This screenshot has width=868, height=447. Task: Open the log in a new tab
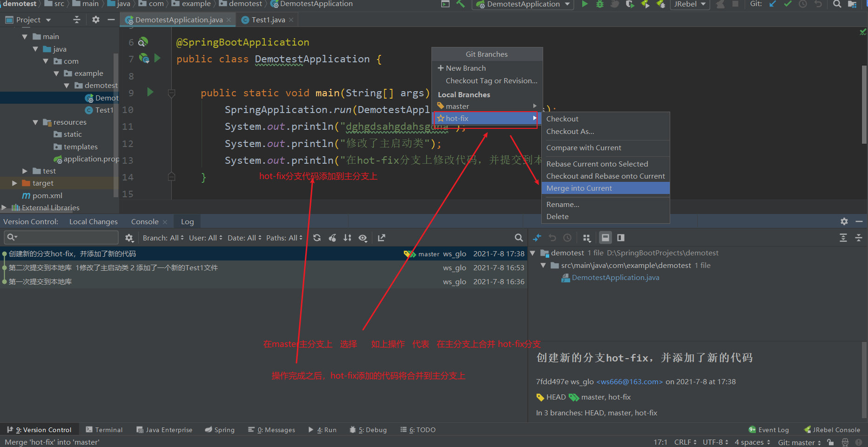pyautogui.click(x=381, y=238)
